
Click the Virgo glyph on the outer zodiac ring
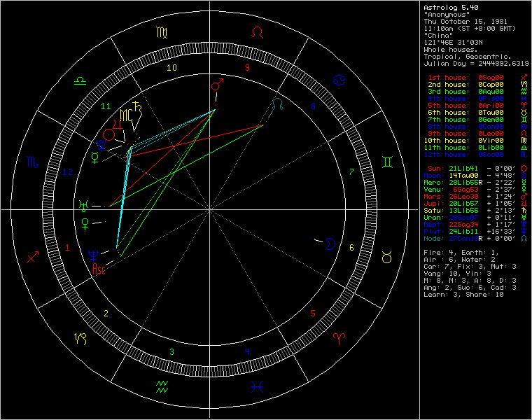tap(162, 32)
